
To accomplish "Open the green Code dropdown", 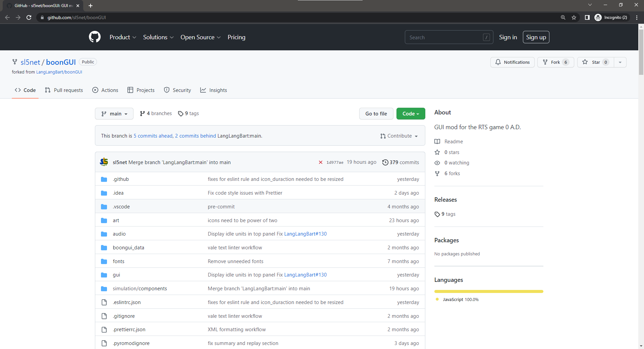I will 411,114.
